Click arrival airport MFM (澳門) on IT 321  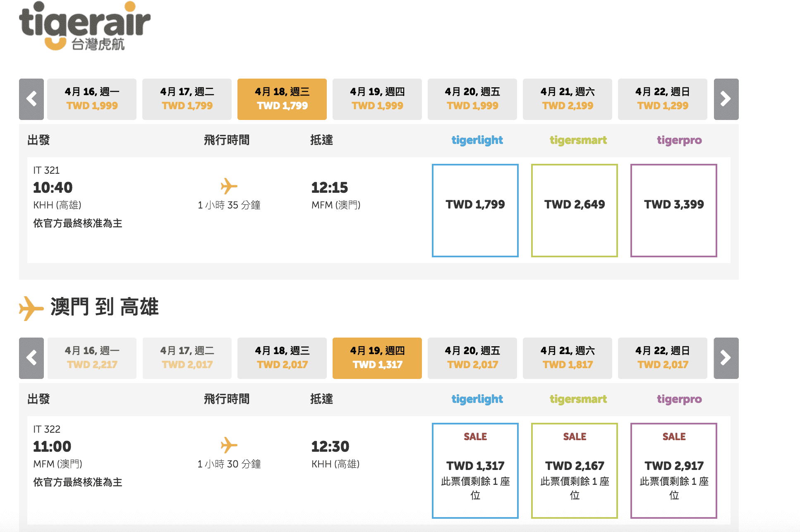pos(336,205)
